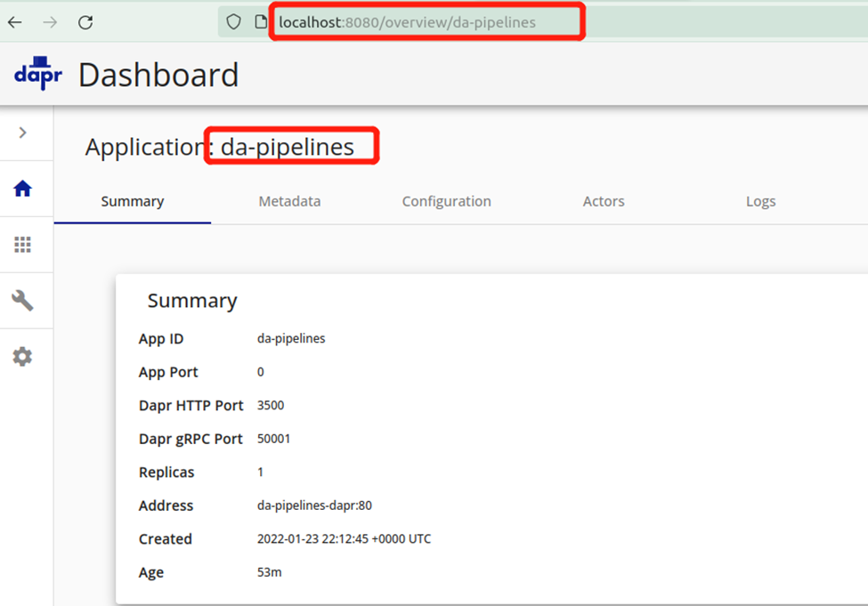The height and width of the screenshot is (606, 868).
Task: Open the Logs tab
Action: point(760,201)
